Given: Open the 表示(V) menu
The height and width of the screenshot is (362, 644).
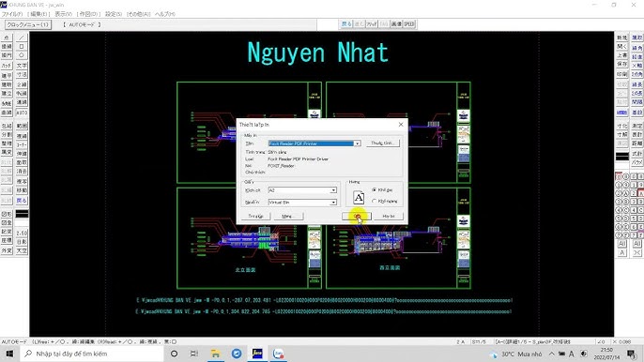Looking at the screenshot, I should click(64, 14).
